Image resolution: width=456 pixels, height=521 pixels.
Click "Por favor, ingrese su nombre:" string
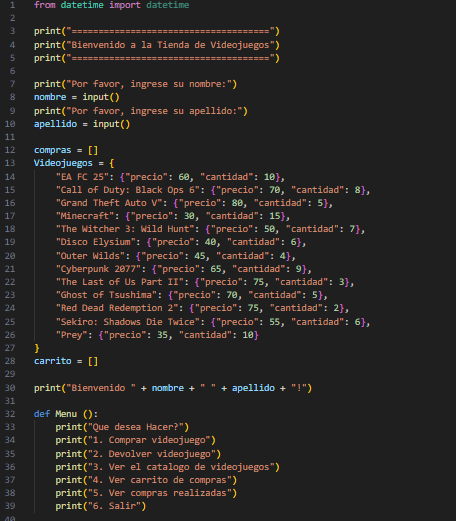(149, 84)
